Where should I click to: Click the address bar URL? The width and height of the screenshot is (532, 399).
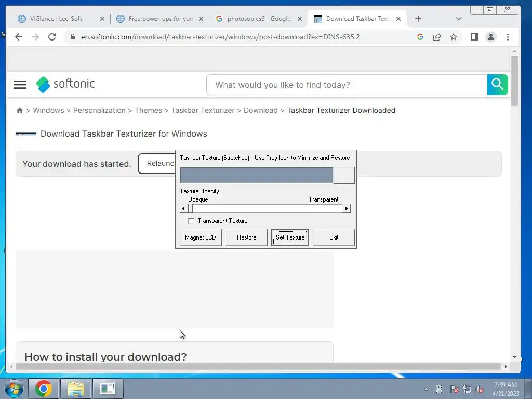click(x=220, y=37)
